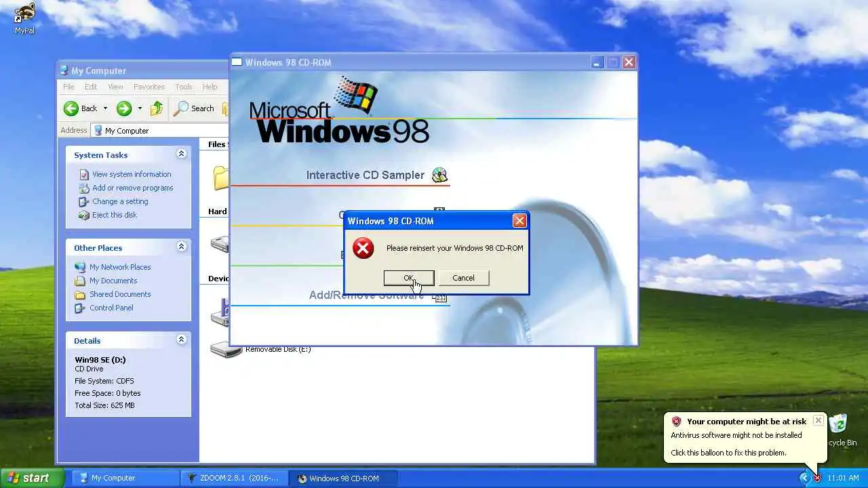
Task: Open the MyPal desktop icon
Action: [24, 18]
